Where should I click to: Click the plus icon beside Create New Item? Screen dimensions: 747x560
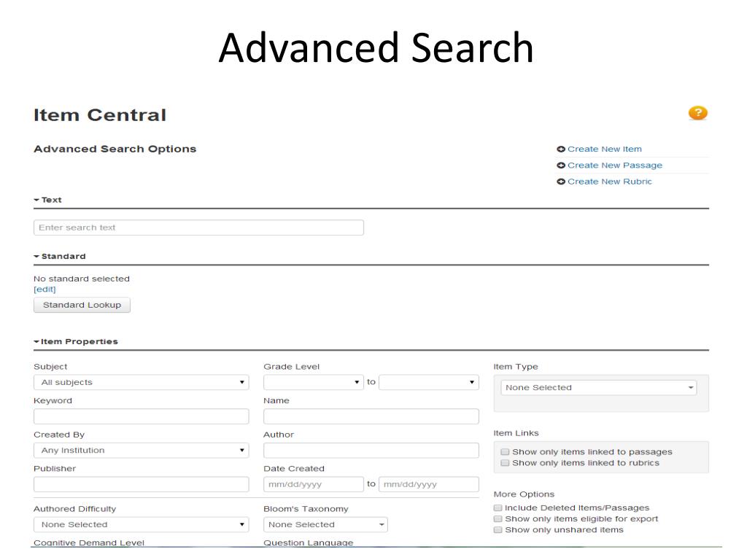pyautogui.click(x=561, y=149)
